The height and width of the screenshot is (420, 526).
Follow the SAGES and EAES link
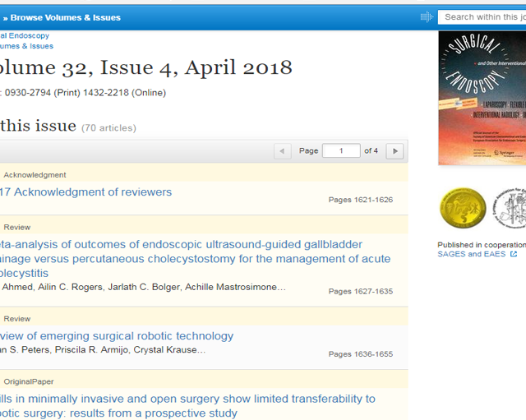coord(472,255)
